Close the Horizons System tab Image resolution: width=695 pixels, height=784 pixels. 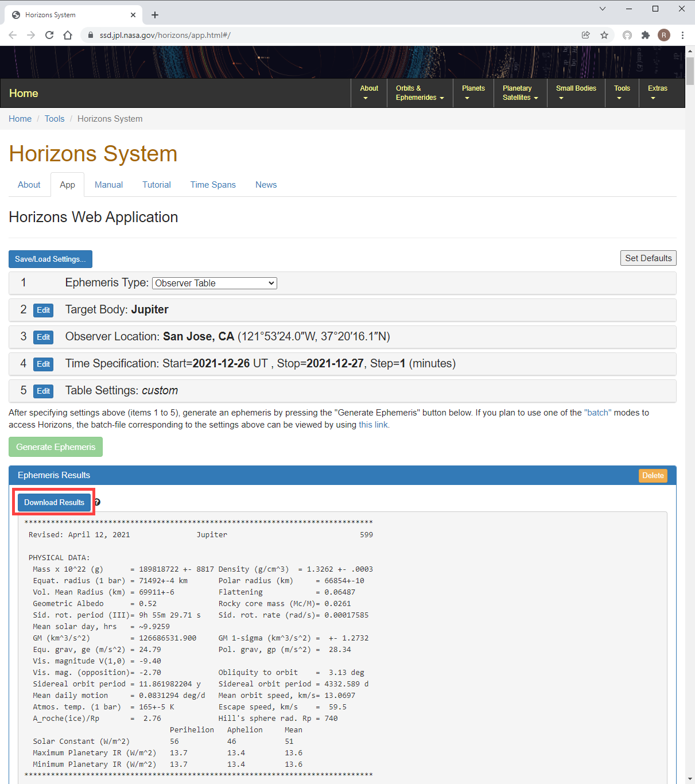coord(133,15)
